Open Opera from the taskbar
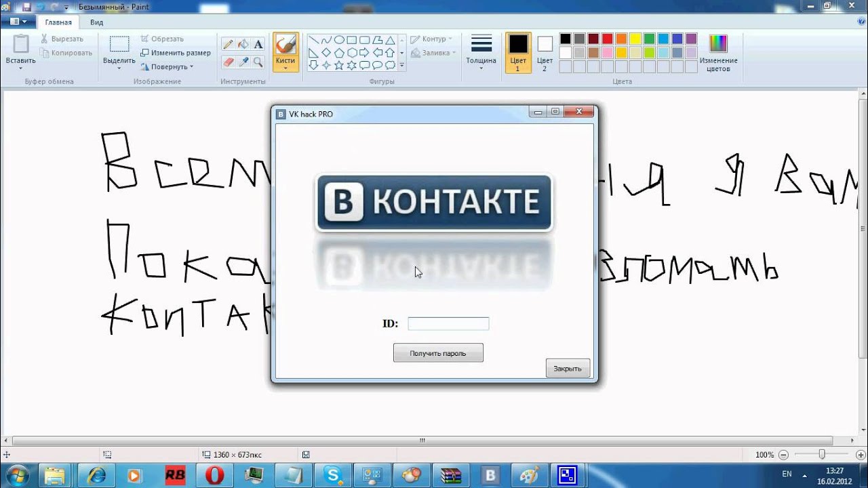The image size is (868, 488). click(214, 475)
